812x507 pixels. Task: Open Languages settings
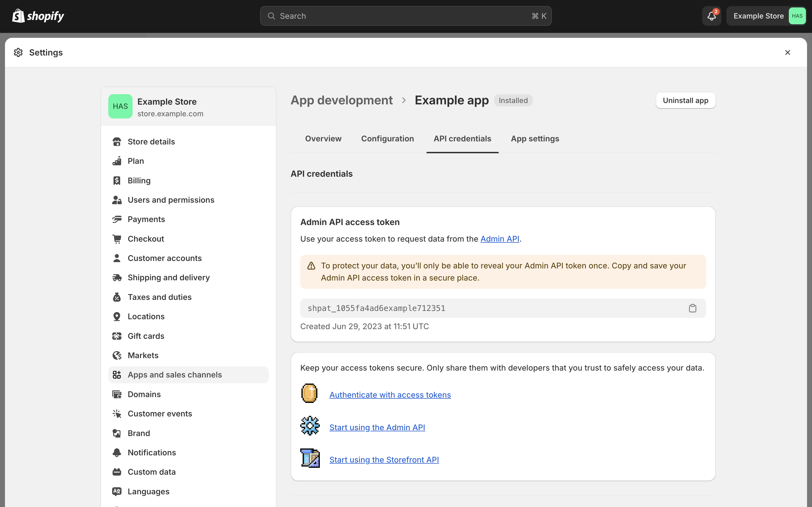click(x=188, y=492)
